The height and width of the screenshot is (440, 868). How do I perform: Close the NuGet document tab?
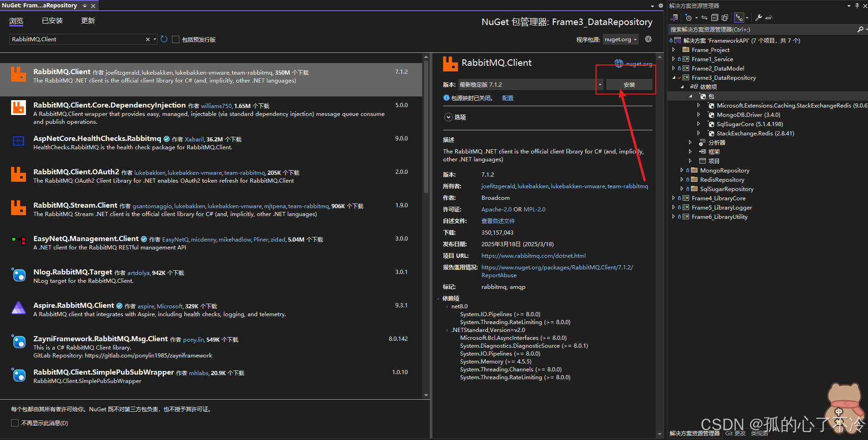(x=93, y=6)
